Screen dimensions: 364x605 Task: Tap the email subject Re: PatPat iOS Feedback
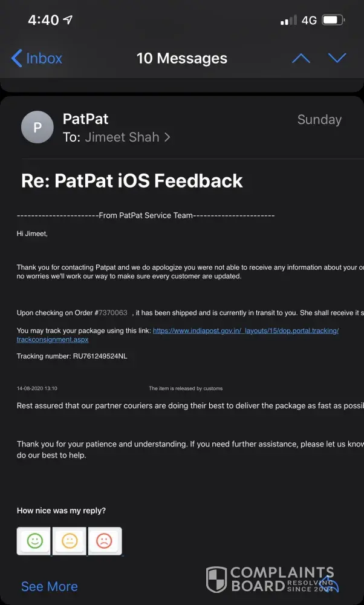point(132,180)
